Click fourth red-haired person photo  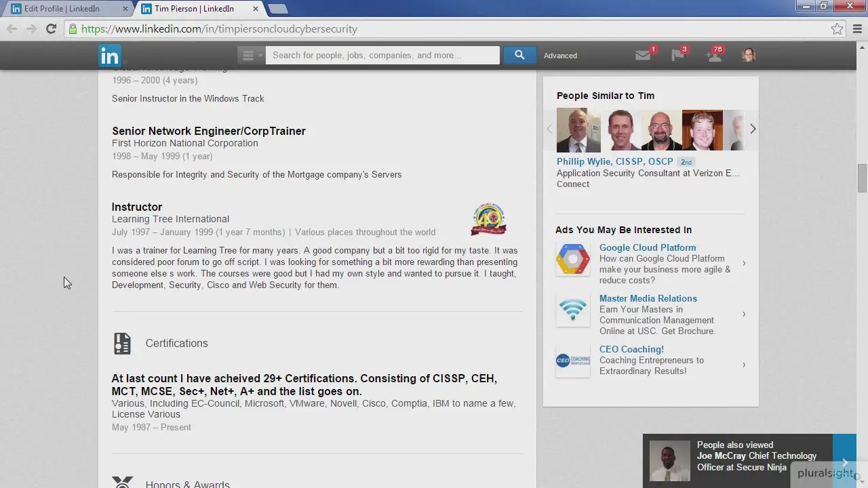click(703, 130)
